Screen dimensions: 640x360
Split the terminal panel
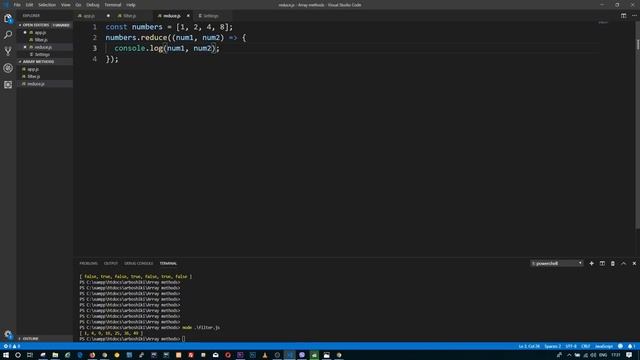pyautogui.click(x=602, y=263)
